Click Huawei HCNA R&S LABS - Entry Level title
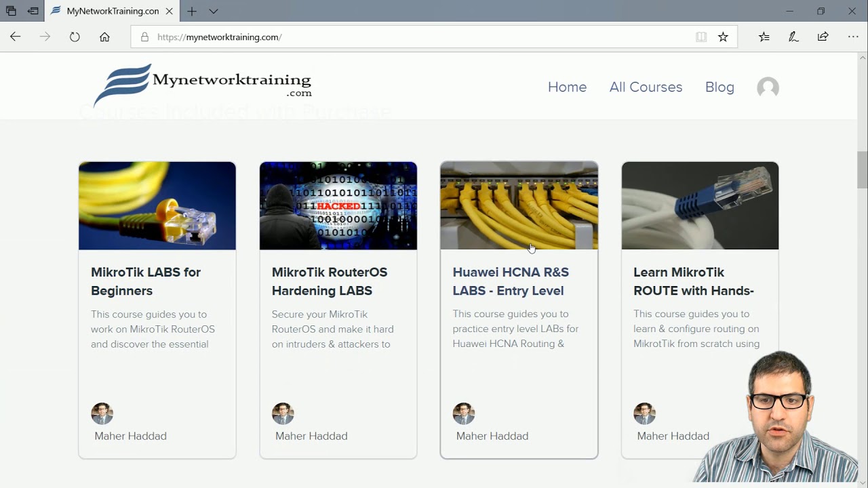The height and width of the screenshot is (488, 868). 511,281
